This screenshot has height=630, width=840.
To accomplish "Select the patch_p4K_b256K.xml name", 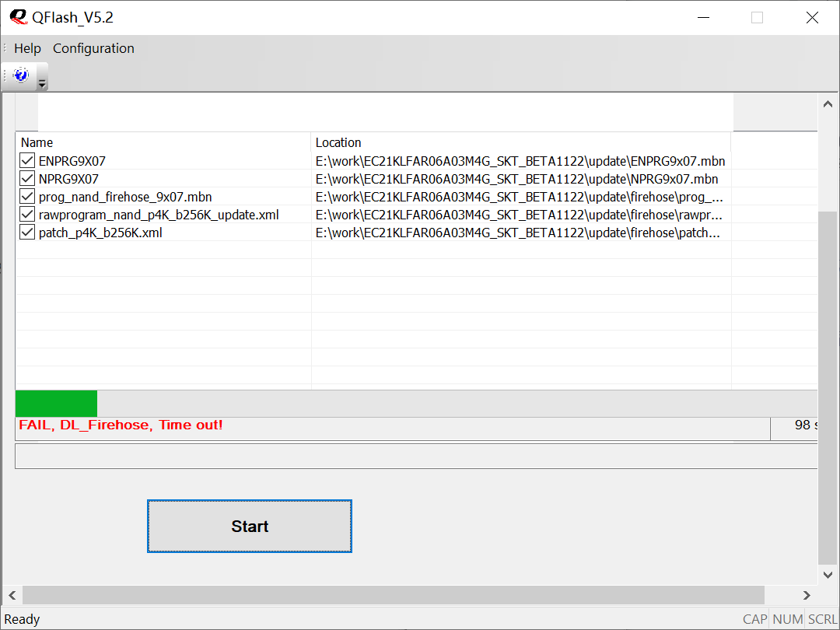I will 100,233.
